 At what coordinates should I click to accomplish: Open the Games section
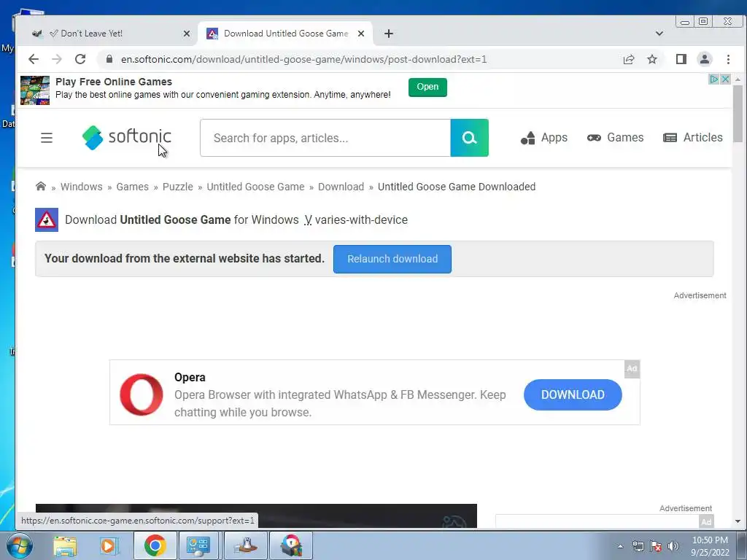[616, 138]
